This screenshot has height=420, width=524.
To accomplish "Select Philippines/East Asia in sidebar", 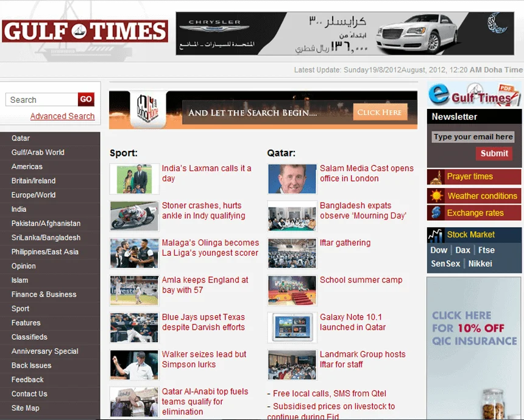I will point(44,252).
